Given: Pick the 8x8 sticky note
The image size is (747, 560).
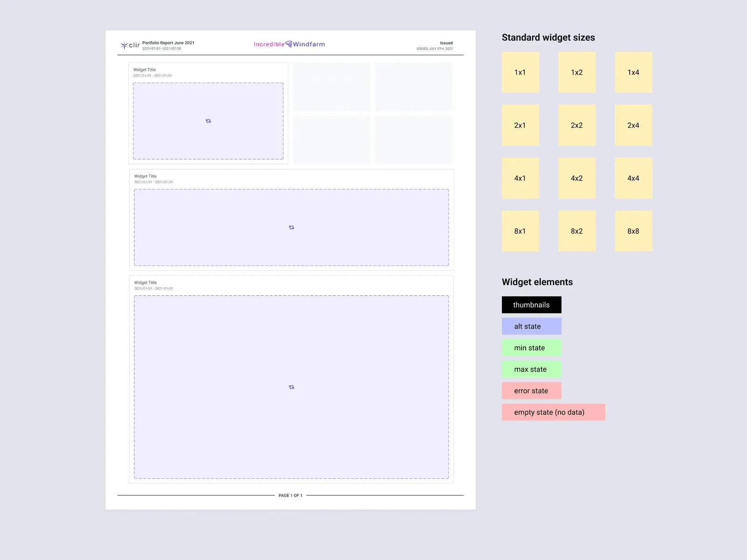Looking at the screenshot, I should (633, 231).
